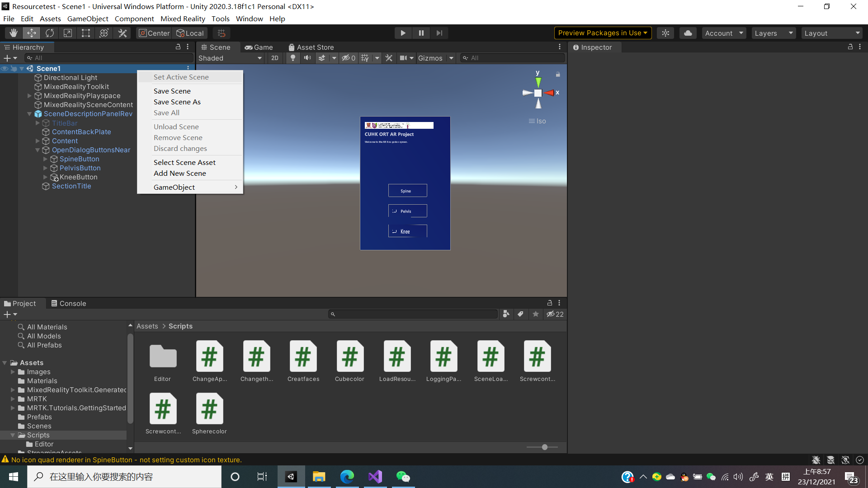Open the Layers dropdown
This screenshot has width=868, height=488.
click(774, 33)
